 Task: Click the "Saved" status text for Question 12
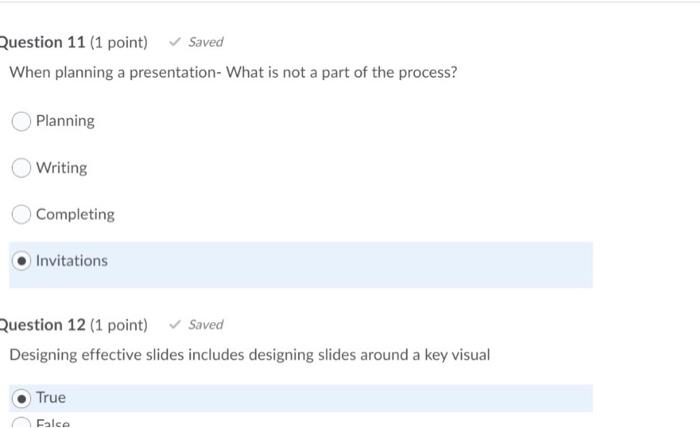[x=206, y=325]
